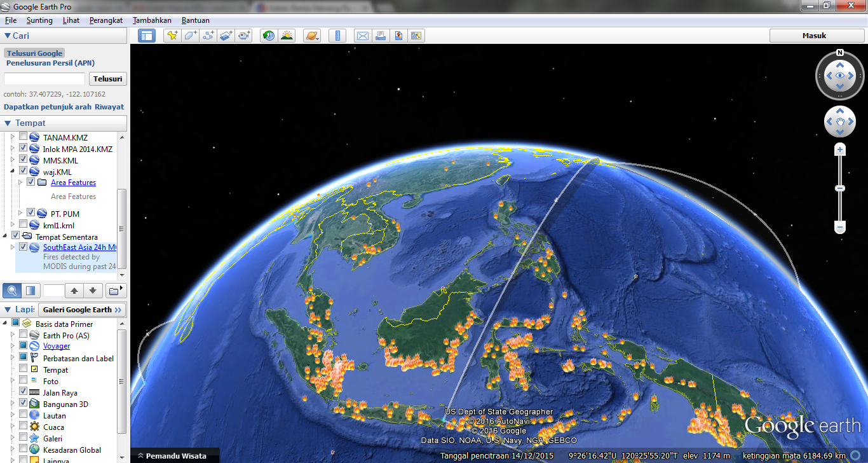The height and width of the screenshot is (463, 868).
Task: Collapse the Cari panel triangle
Action: click(8, 36)
